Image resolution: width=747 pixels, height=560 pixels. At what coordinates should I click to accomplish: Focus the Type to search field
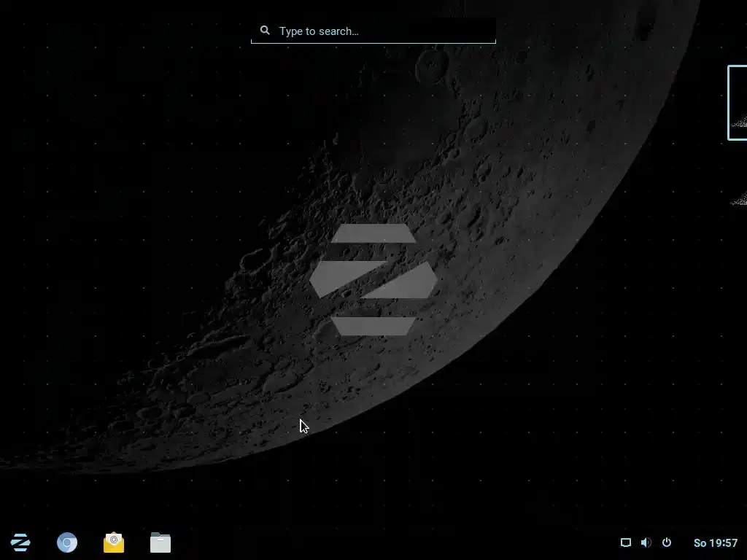[373, 31]
